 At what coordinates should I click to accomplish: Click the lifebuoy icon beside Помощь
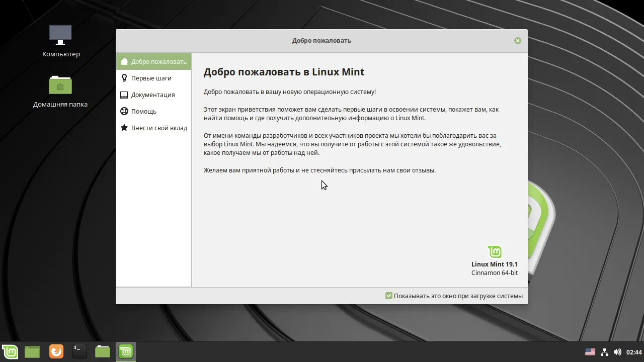pos(124,111)
